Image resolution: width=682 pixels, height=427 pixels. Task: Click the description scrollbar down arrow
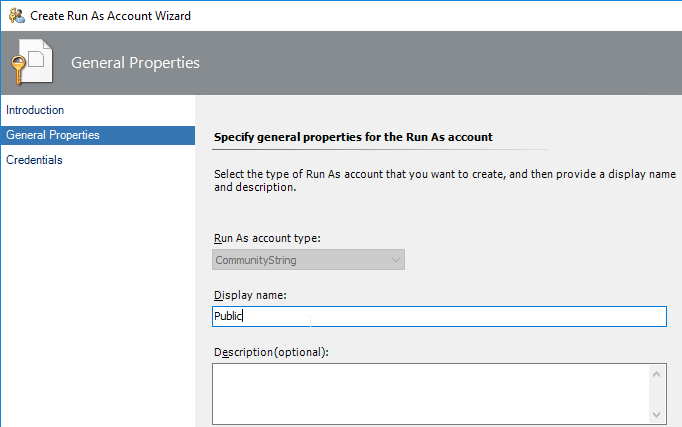tap(657, 415)
